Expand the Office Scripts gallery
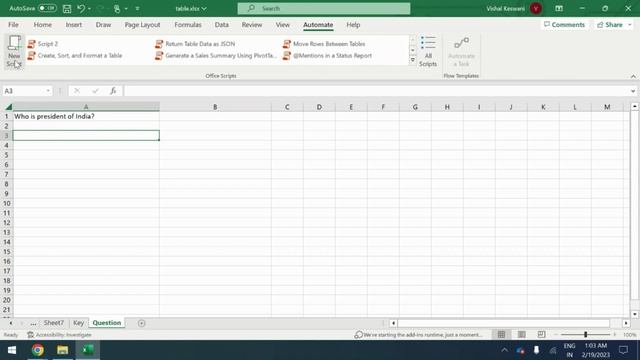This screenshot has width=640, height=360. (413, 60)
